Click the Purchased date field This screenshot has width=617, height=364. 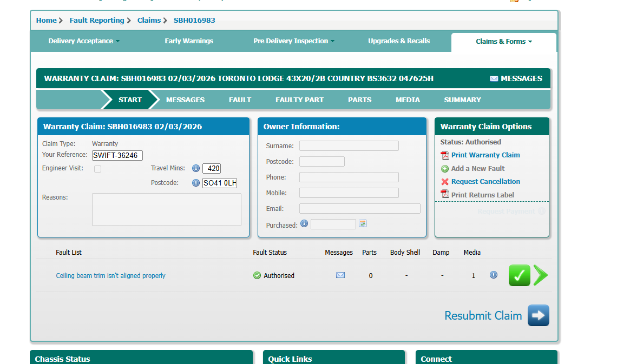[333, 224]
